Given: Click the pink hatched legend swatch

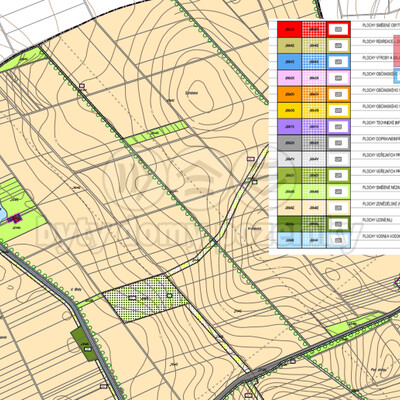Looking at the screenshot, I should pos(314,78).
